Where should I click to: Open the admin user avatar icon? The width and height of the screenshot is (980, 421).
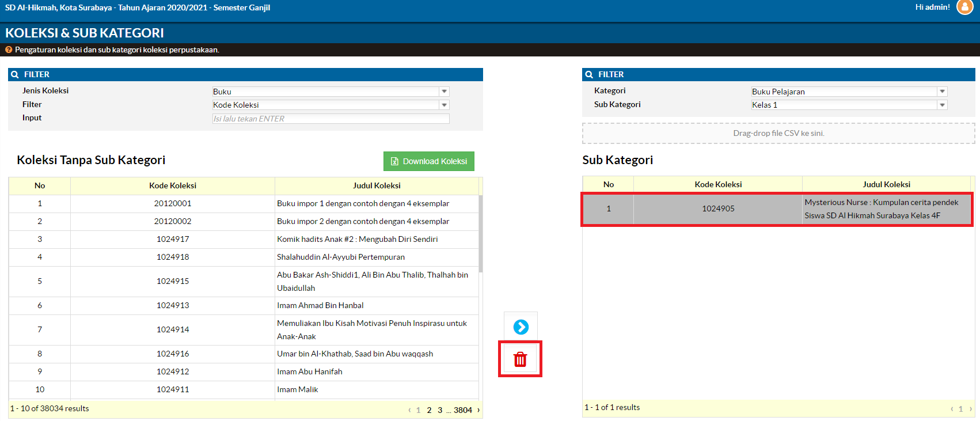coord(964,7)
